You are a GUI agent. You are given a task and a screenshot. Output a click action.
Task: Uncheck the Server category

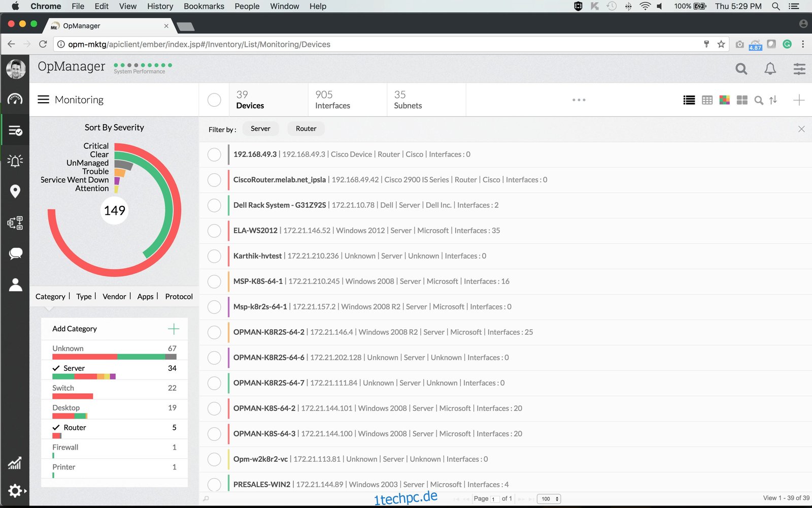[x=114, y=370]
